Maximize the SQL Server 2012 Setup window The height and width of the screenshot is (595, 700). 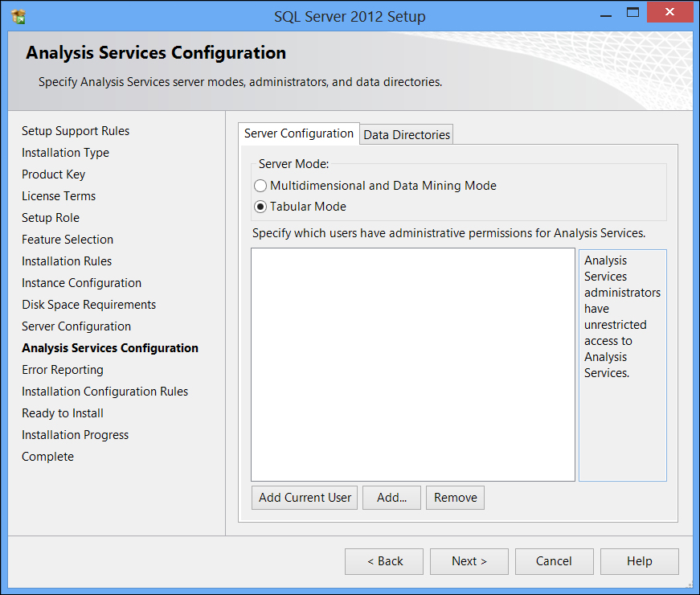[632, 13]
